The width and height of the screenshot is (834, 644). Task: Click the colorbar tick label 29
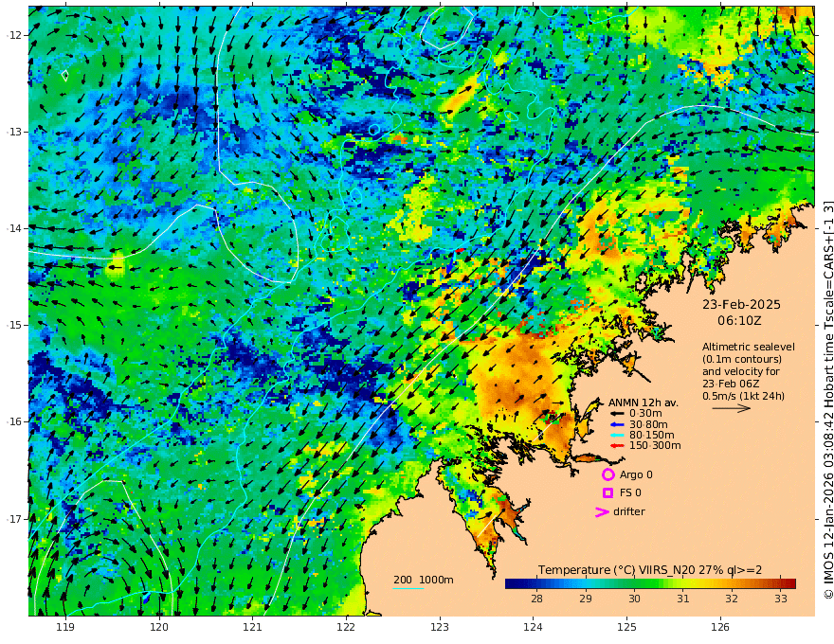click(585, 599)
